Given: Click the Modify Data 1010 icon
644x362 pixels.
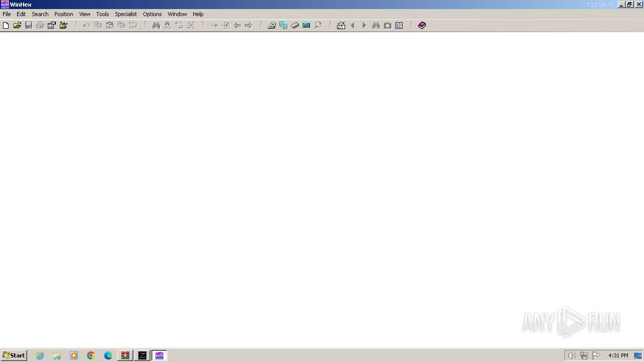Looking at the screenshot, I should click(x=133, y=25).
